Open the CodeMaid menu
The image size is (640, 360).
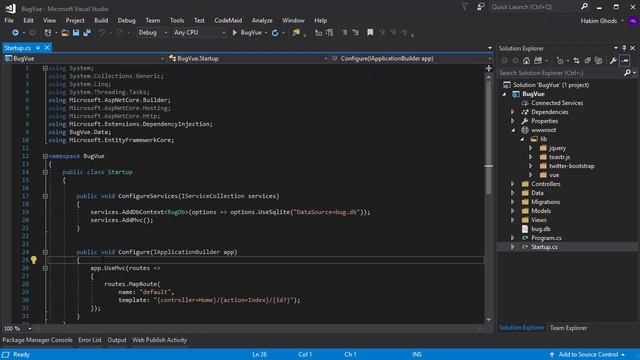(228, 20)
